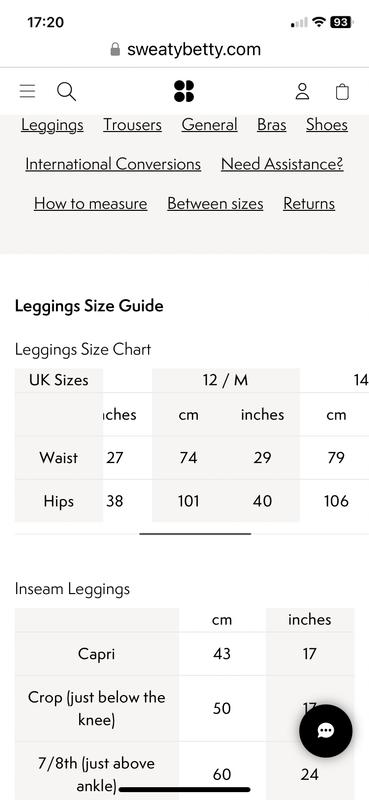Viewport: 369px width, 800px height.
Task: Open the General size guide link
Action: coord(209,125)
